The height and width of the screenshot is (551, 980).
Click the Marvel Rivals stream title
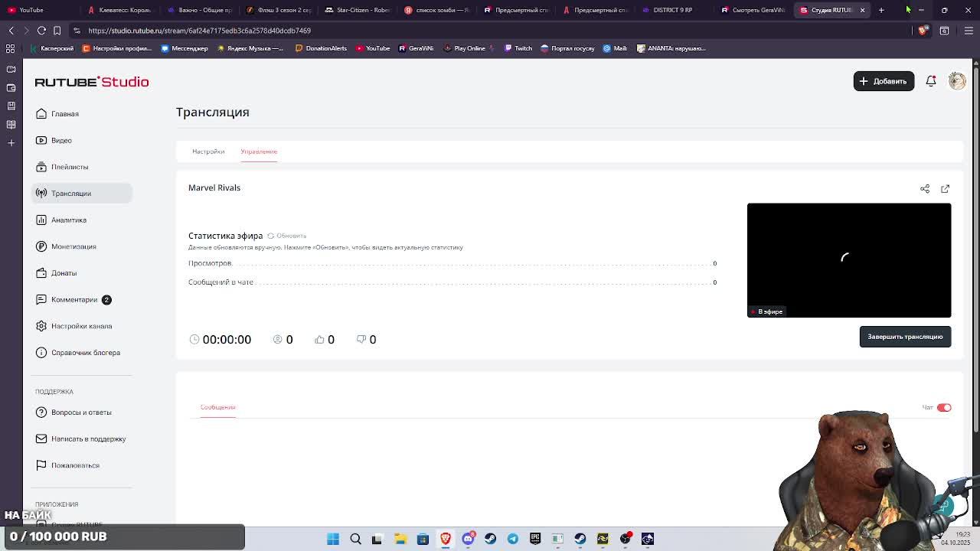point(214,187)
